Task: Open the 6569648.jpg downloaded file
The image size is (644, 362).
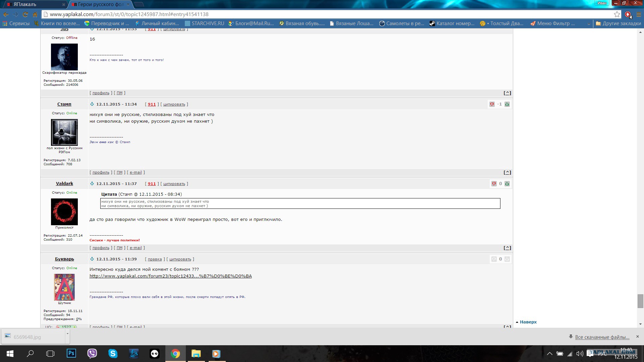Action: [33, 337]
